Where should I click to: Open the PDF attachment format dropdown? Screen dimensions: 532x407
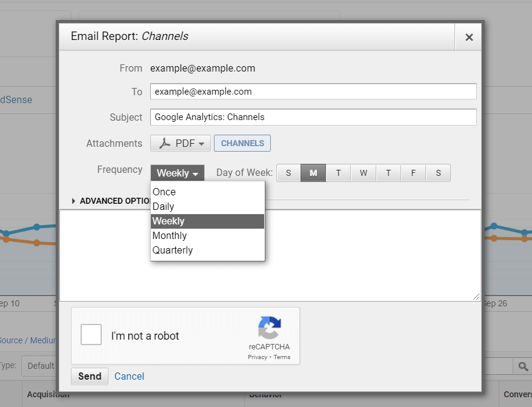click(x=181, y=143)
